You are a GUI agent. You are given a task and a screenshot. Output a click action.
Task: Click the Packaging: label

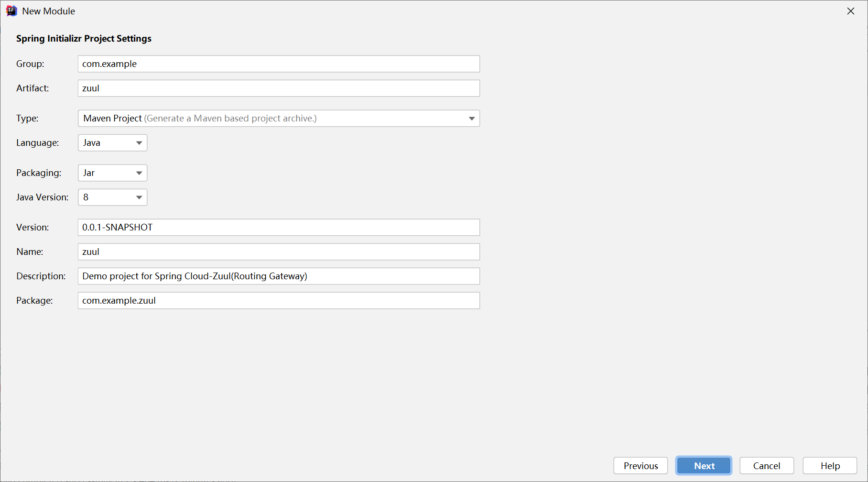(39, 173)
